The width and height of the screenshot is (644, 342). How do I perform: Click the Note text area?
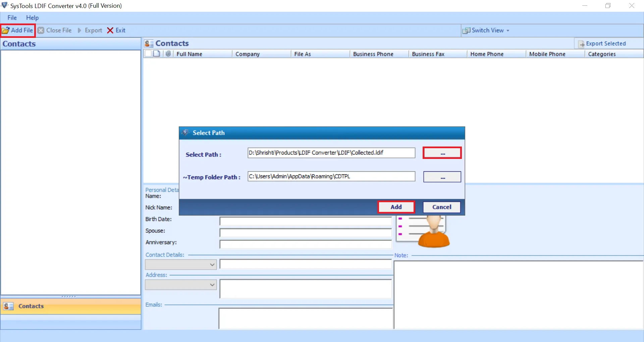(519, 295)
